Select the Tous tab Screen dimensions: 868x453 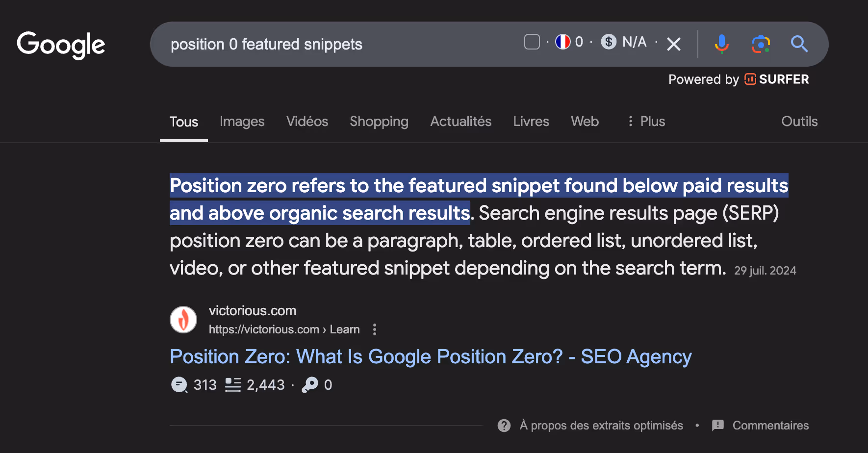click(184, 122)
